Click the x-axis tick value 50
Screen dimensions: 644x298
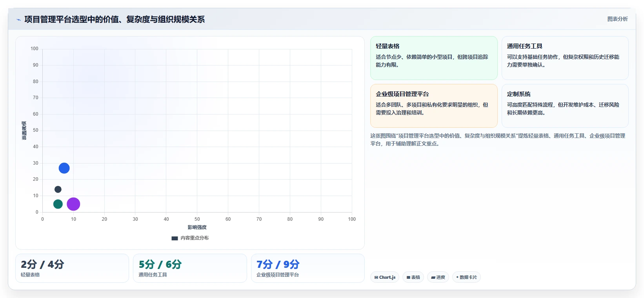click(x=197, y=219)
